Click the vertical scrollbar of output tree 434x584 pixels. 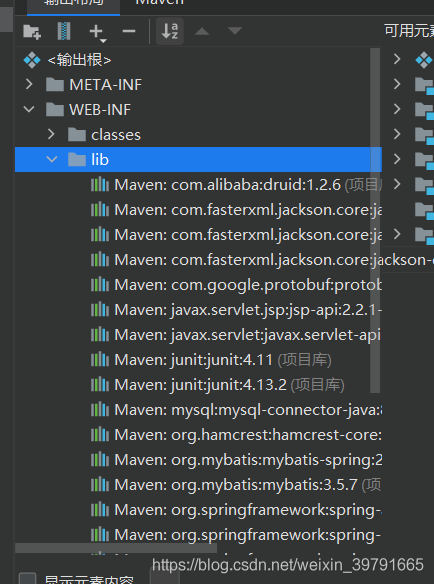pyautogui.click(x=375, y=220)
